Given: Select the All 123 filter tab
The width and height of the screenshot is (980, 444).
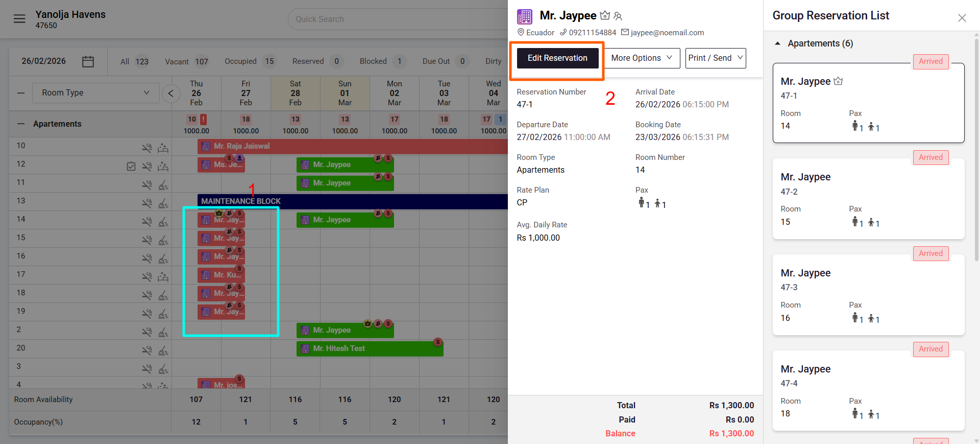Looking at the screenshot, I should click(x=135, y=61).
